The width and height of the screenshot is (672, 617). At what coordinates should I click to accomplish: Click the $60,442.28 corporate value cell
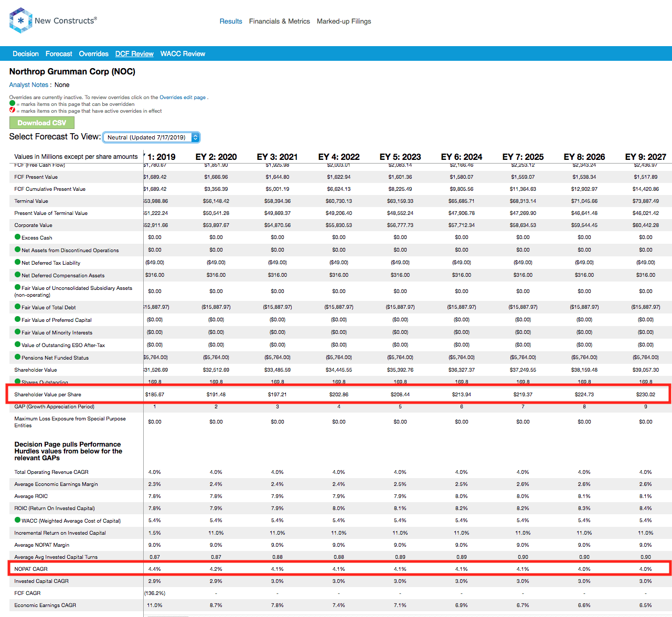click(646, 225)
